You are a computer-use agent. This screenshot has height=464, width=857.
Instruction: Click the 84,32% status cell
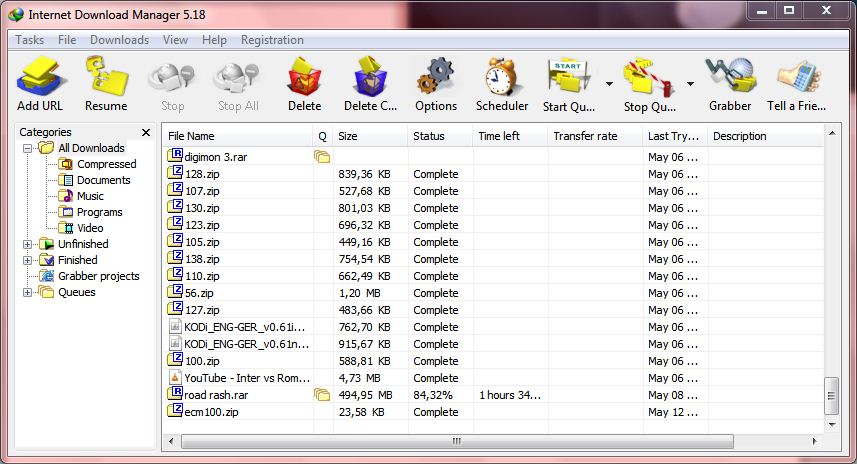click(433, 395)
